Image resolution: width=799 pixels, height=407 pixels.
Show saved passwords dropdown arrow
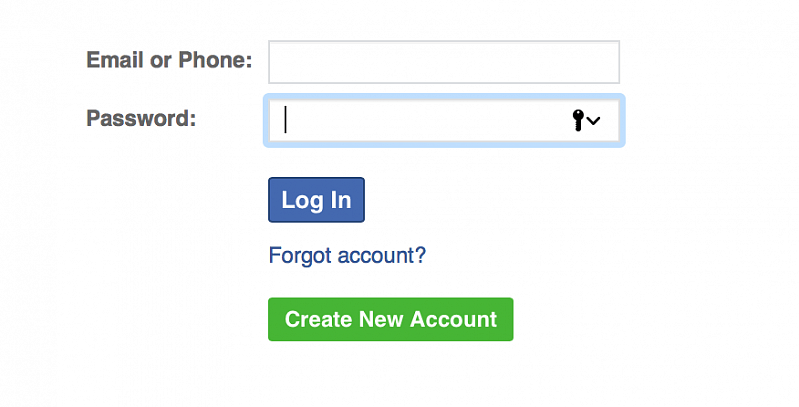(594, 121)
